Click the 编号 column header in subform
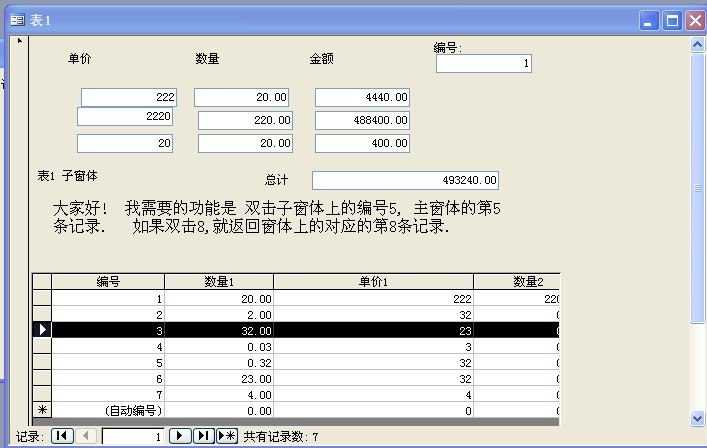The image size is (707, 448). click(x=108, y=282)
